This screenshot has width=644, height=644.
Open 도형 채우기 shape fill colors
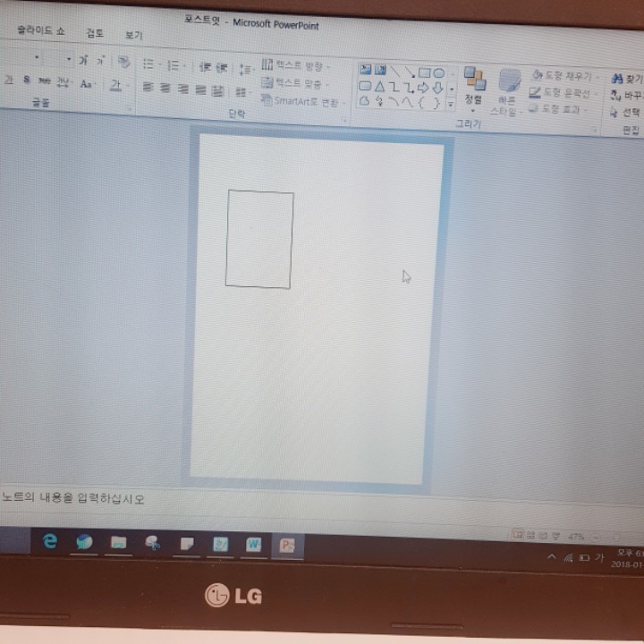click(x=565, y=76)
